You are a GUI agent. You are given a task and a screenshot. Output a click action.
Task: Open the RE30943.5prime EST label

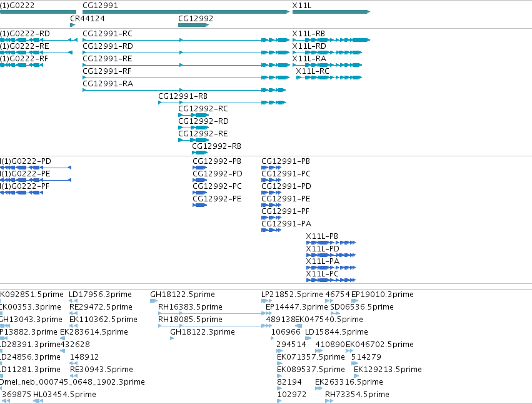coord(101,370)
